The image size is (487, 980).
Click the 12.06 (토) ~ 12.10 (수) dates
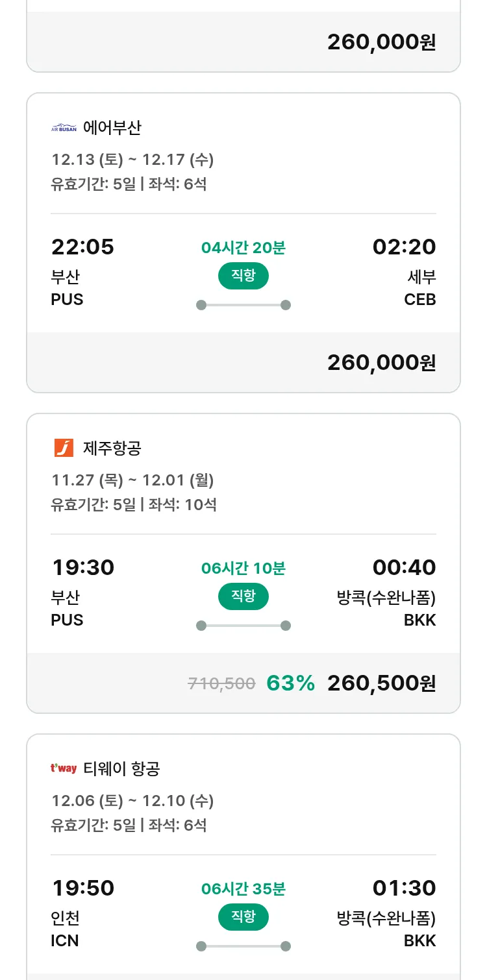[x=132, y=800]
